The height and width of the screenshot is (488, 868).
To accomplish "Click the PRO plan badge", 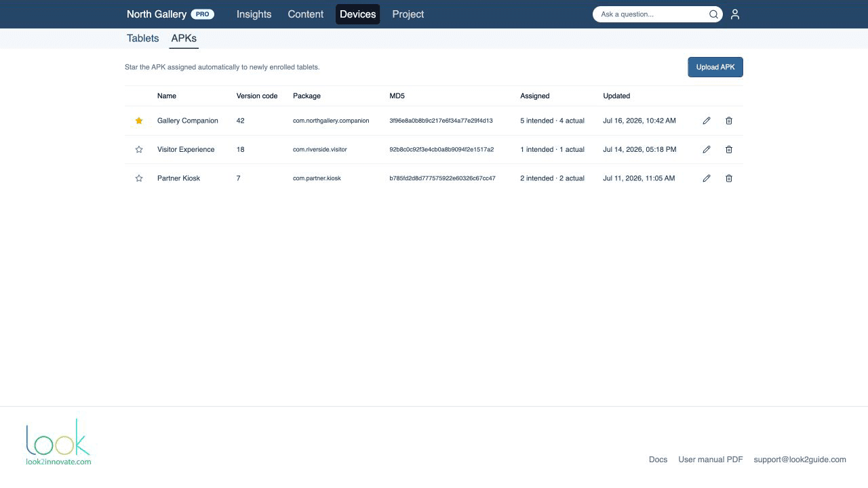I will (202, 14).
